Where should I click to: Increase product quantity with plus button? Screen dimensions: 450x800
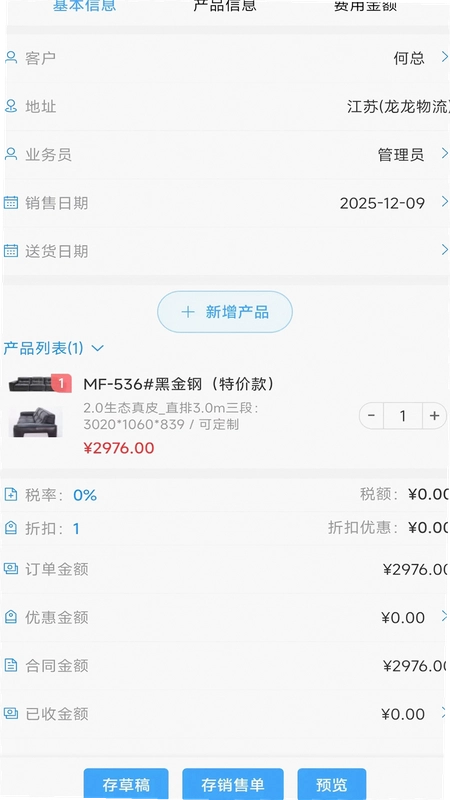click(x=434, y=416)
